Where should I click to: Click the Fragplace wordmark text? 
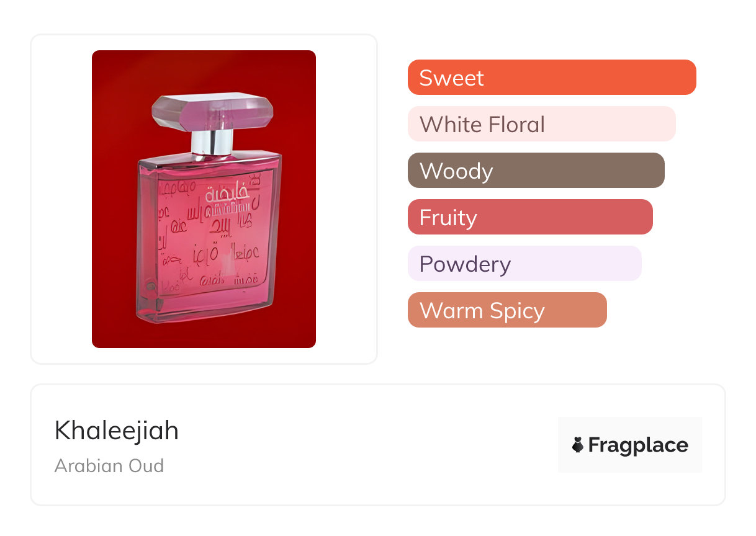pos(638,445)
